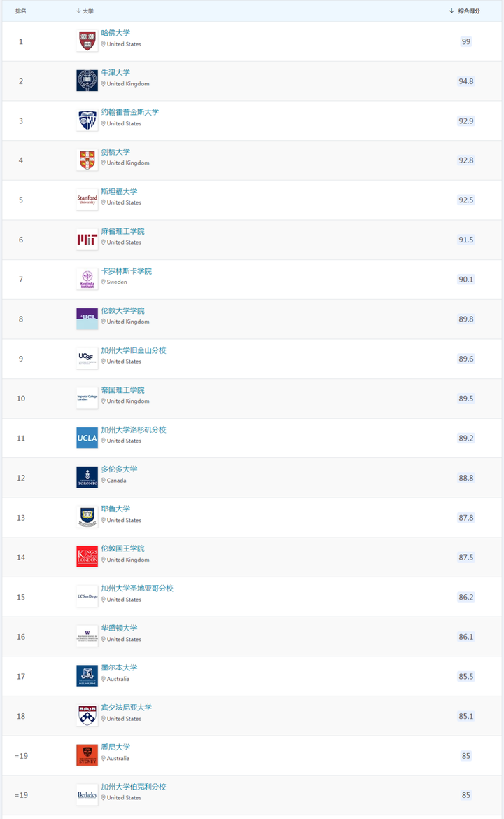This screenshot has width=504, height=819.
Task: Open 宾夕法尼亚大学 link
Action: 126,708
